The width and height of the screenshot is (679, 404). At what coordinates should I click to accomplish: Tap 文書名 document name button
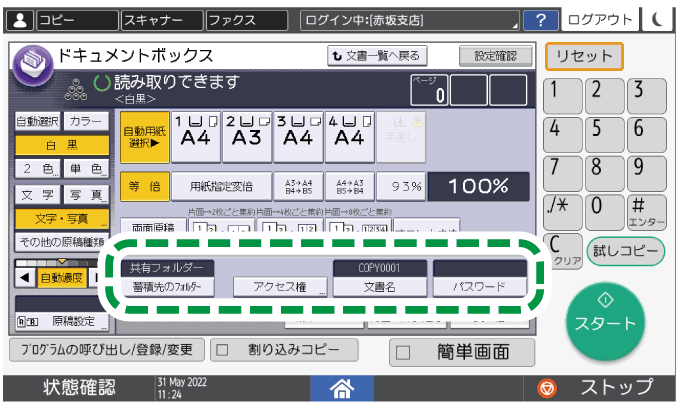380,287
